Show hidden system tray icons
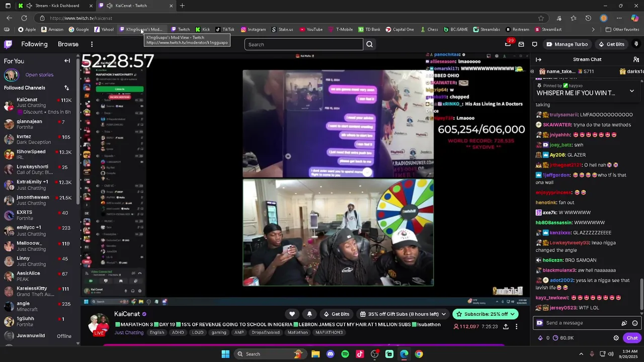The image size is (644, 362). [581, 354]
